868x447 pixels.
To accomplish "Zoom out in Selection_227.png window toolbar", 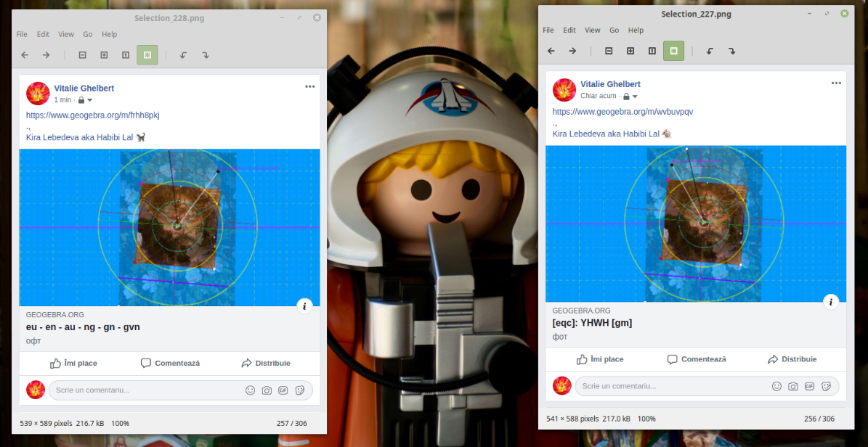I will (609, 51).
